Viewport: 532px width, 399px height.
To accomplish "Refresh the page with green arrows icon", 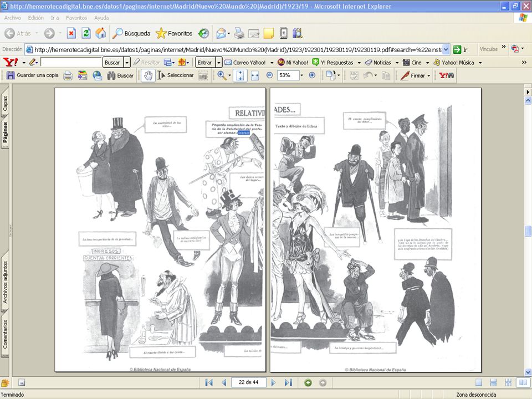I will point(86,33).
